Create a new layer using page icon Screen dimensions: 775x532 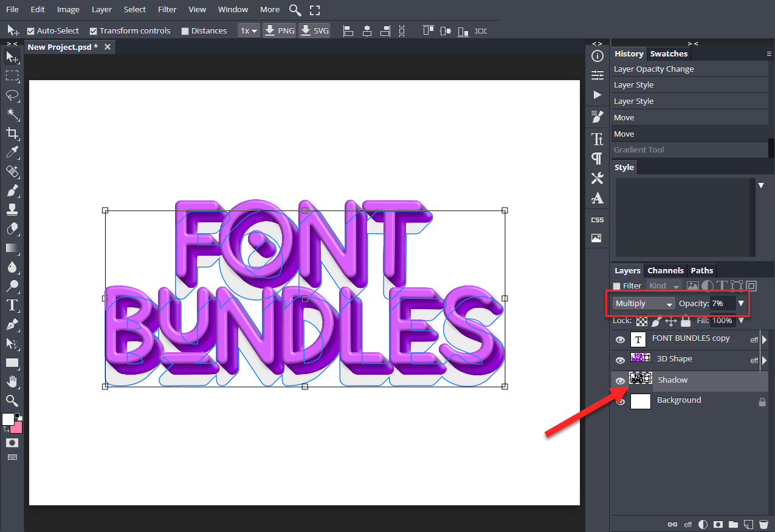click(x=749, y=524)
